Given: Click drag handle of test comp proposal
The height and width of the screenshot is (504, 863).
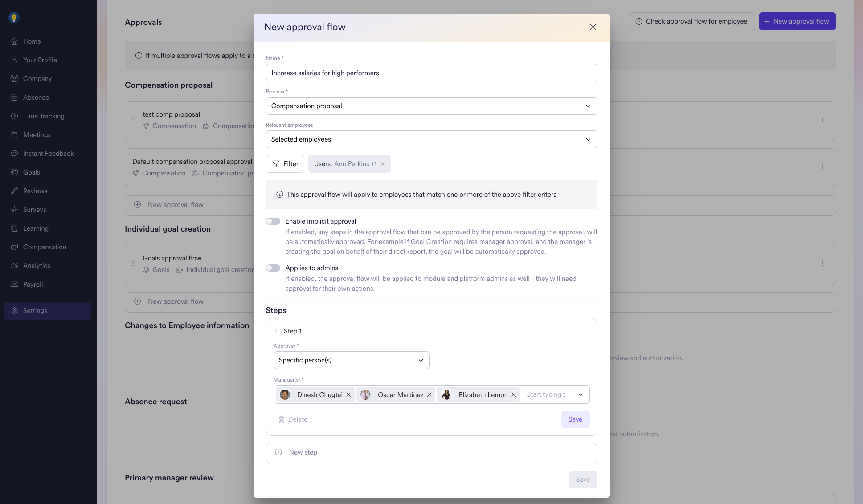Looking at the screenshot, I should click(134, 120).
